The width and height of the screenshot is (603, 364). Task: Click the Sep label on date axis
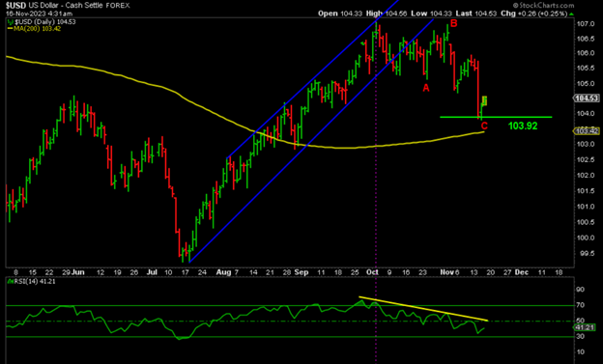(x=301, y=272)
